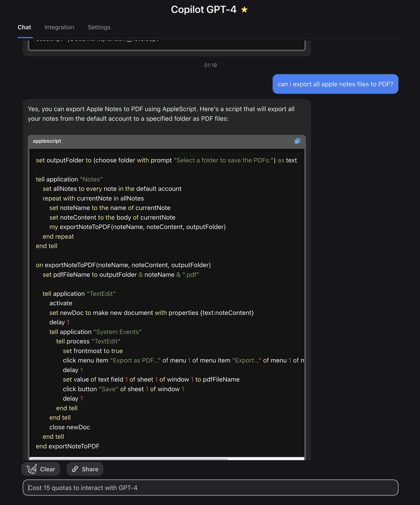
Task: Click the user message about exporting notes
Action: click(x=335, y=84)
